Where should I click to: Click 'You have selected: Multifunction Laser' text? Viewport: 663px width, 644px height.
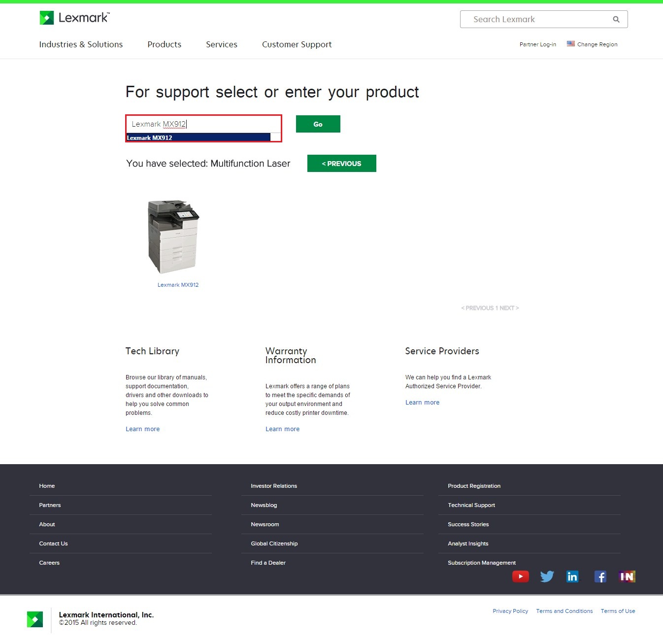(x=208, y=164)
